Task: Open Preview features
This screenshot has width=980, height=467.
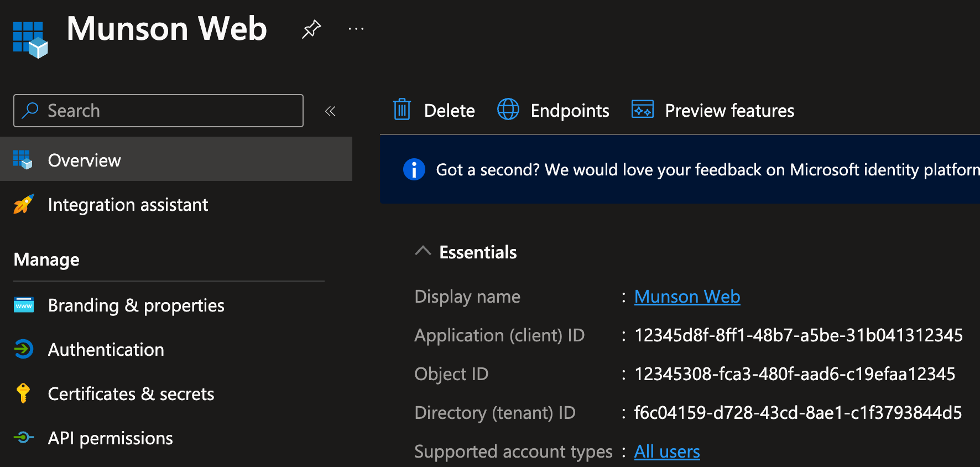Action: pos(713,110)
